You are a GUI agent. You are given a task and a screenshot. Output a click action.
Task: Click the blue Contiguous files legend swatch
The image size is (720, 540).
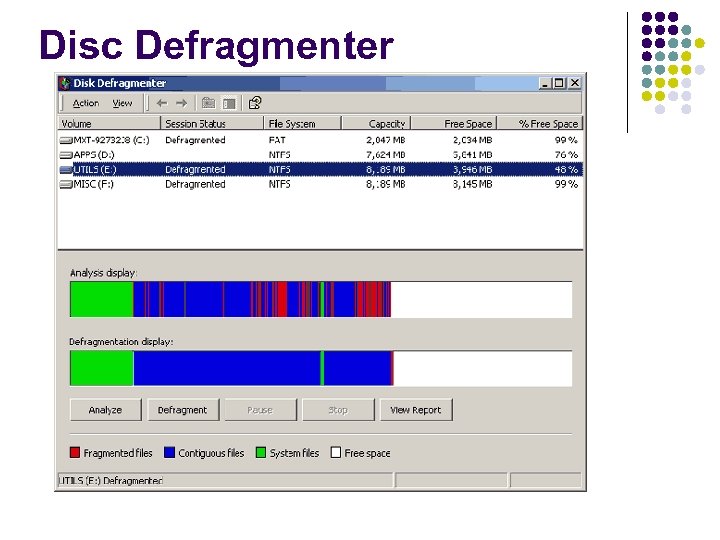coord(169,452)
